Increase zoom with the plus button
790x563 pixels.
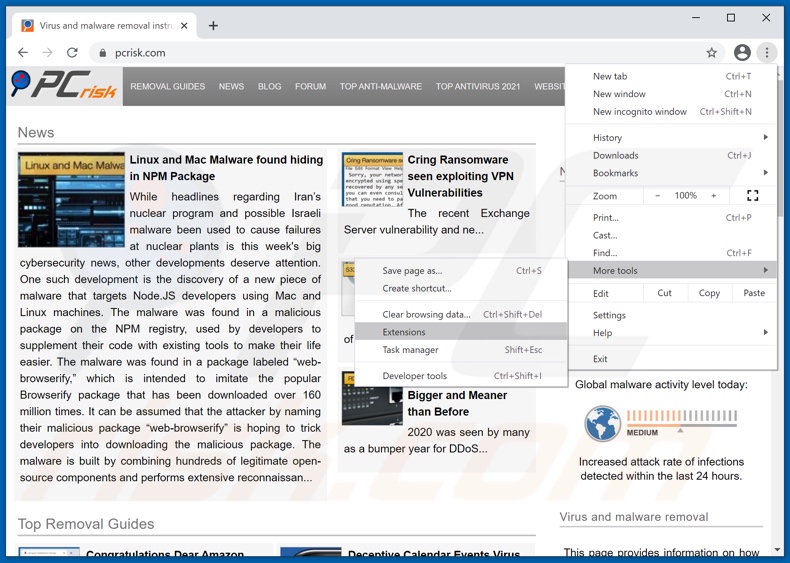point(714,196)
